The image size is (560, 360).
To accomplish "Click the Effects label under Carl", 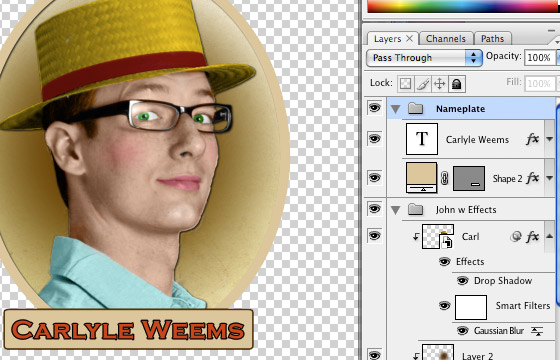I will (x=470, y=262).
